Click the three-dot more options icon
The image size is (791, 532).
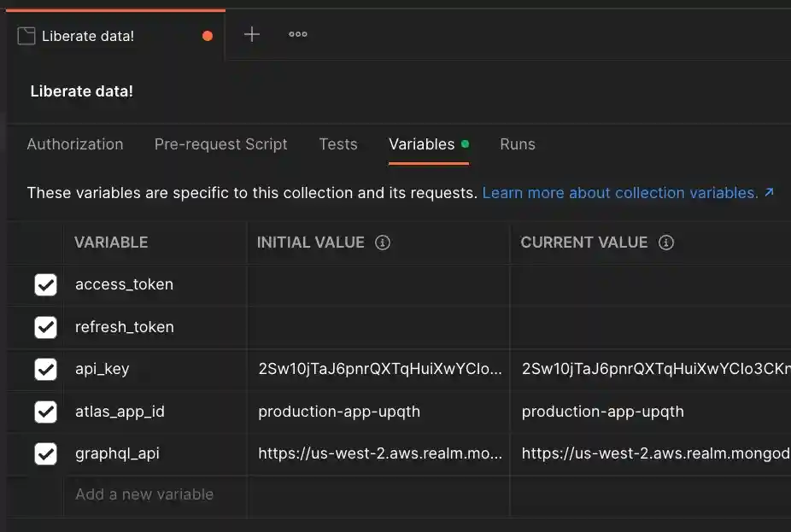(x=297, y=34)
